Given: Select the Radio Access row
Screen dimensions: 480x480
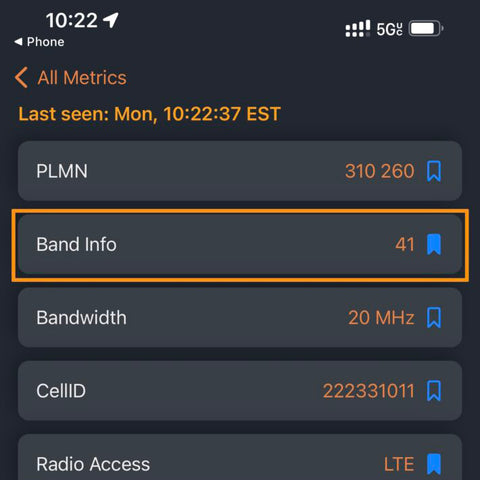Looking at the screenshot, I should point(240,457).
